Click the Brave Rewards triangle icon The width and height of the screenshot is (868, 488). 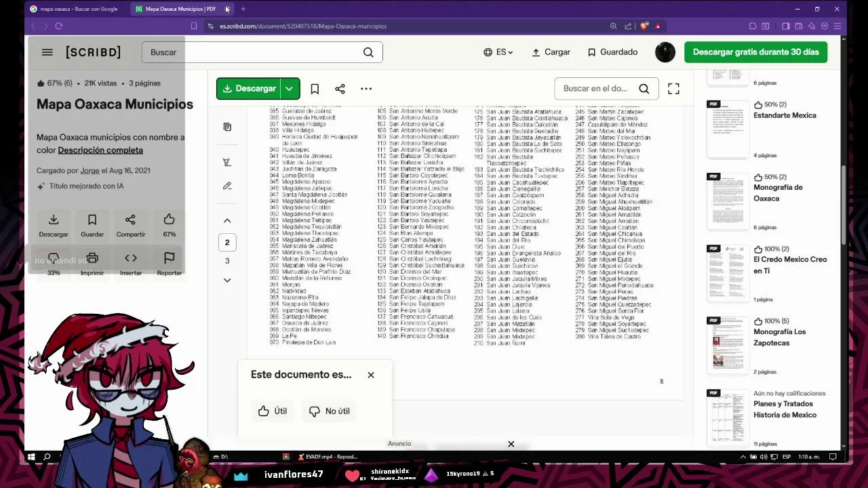pyautogui.click(x=658, y=26)
